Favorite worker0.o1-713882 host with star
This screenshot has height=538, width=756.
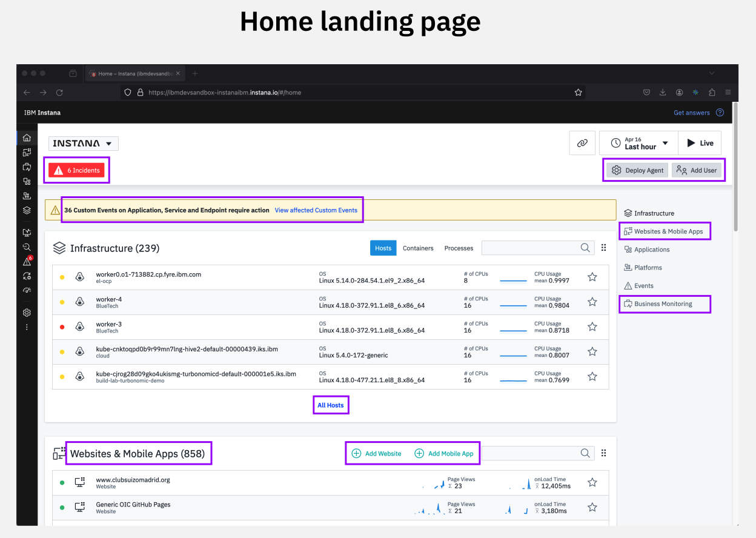pos(592,277)
